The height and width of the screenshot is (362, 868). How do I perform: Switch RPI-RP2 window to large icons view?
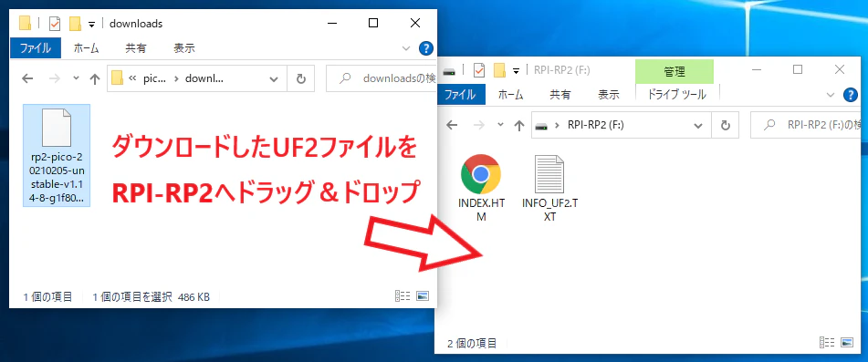coord(846,342)
